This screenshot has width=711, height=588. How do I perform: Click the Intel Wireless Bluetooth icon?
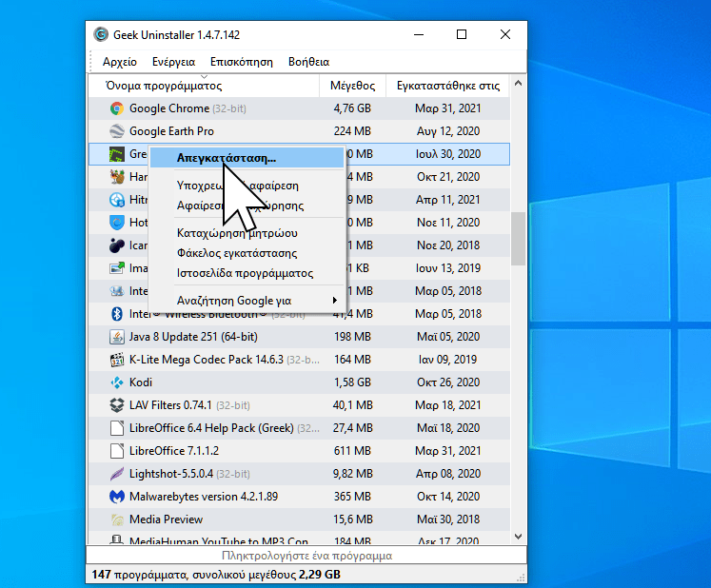tap(117, 314)
